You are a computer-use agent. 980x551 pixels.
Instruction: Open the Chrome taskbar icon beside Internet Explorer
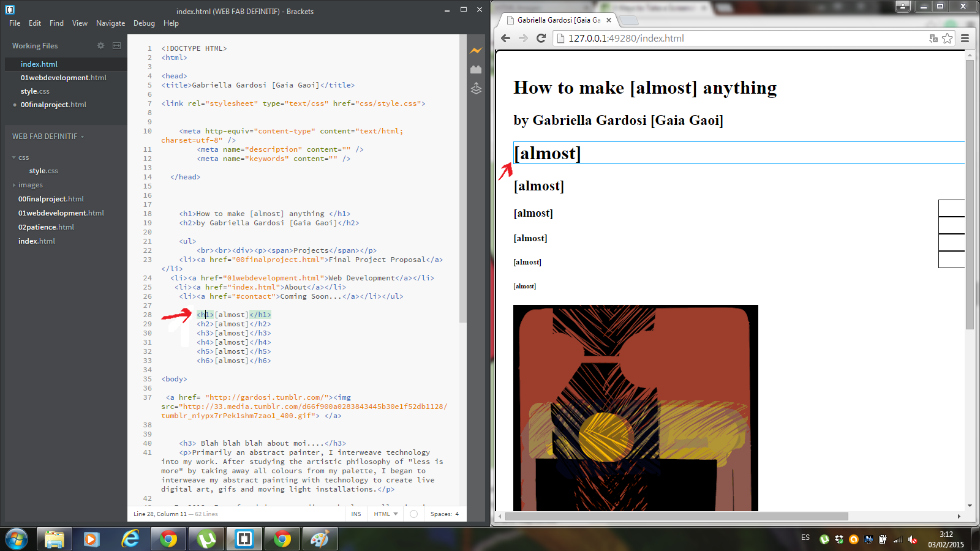(168, 539)
